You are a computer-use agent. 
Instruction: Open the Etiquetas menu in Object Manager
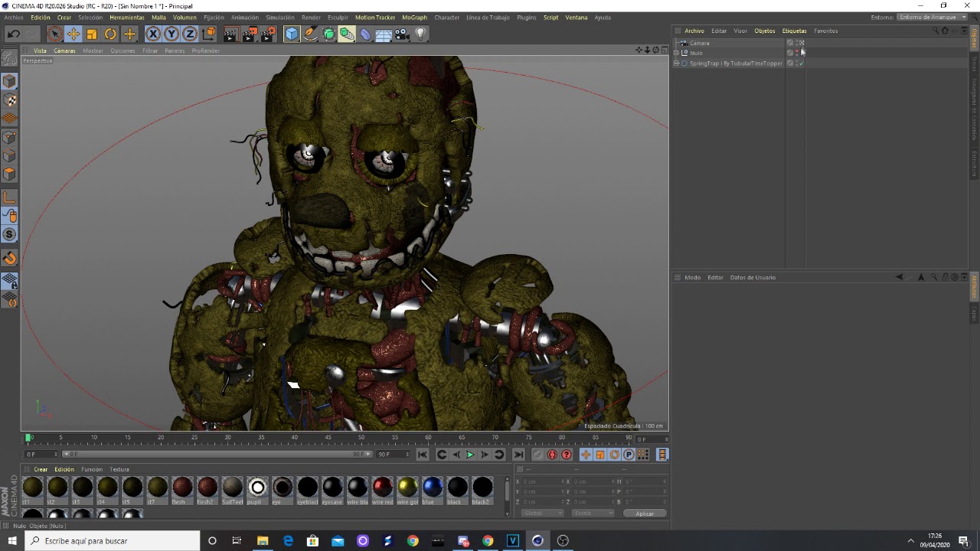click(794, 31)
